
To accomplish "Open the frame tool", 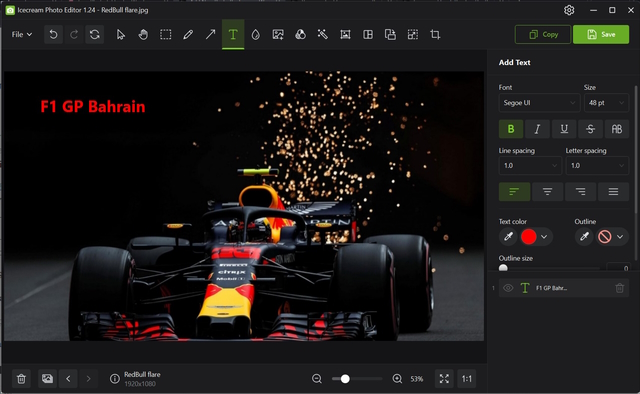I will coord(345,35).
